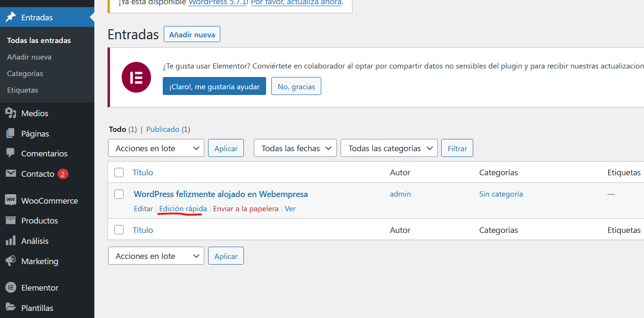Viewport: 644px width, 318px height.
Task: Open post WordPress felizmente alojado en Webempresa
Action: (x=221, y=194)
